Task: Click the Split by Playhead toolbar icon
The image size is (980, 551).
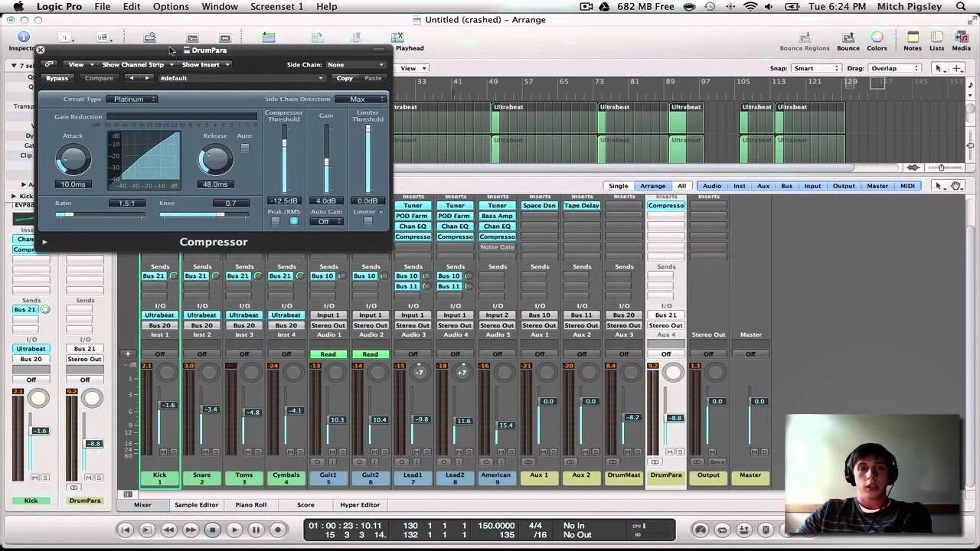Action: [x=397, y=37]
